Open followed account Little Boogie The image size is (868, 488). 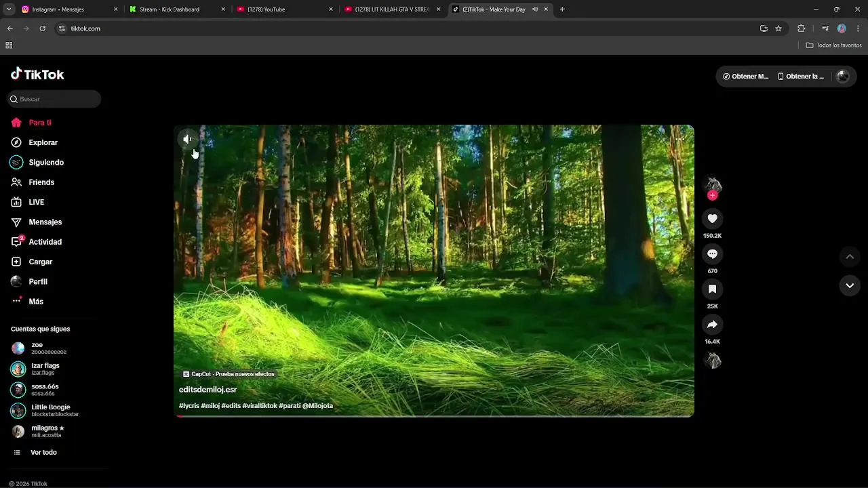(54, 411)
